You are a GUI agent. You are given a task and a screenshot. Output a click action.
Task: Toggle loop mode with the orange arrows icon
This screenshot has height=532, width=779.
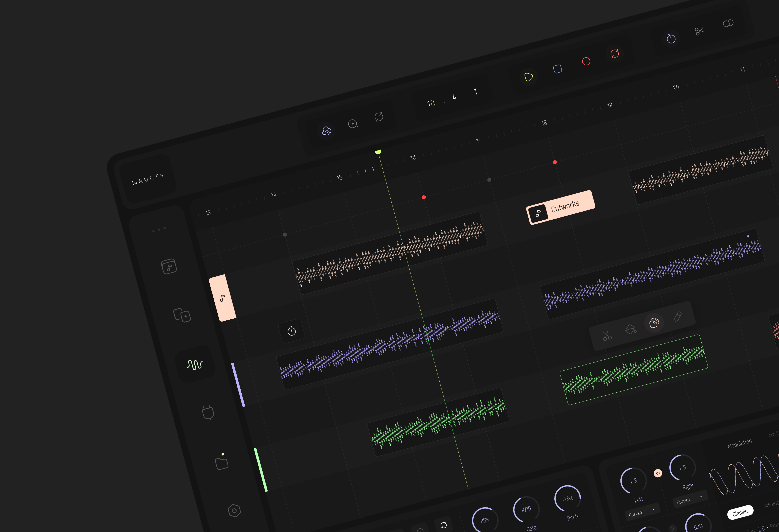(615, 54)
